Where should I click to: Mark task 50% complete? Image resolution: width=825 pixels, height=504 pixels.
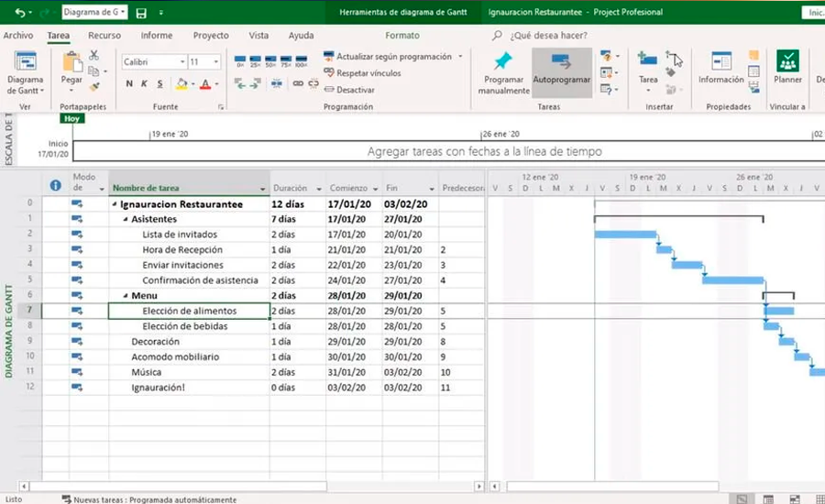coord(270,61)
